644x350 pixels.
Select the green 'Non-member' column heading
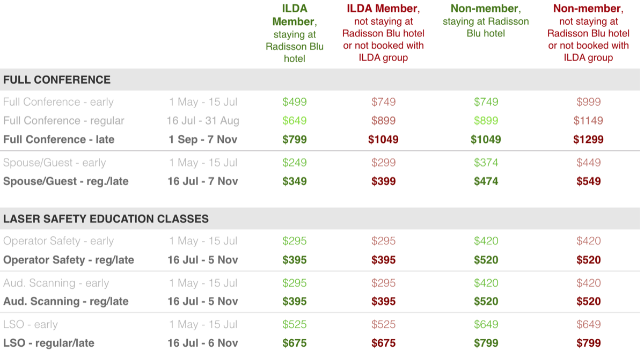[485, 9]
